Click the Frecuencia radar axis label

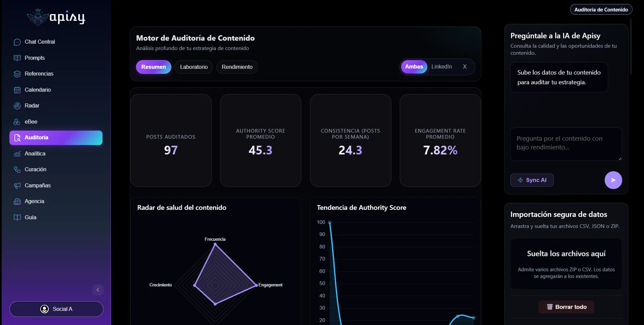(215, 239)
